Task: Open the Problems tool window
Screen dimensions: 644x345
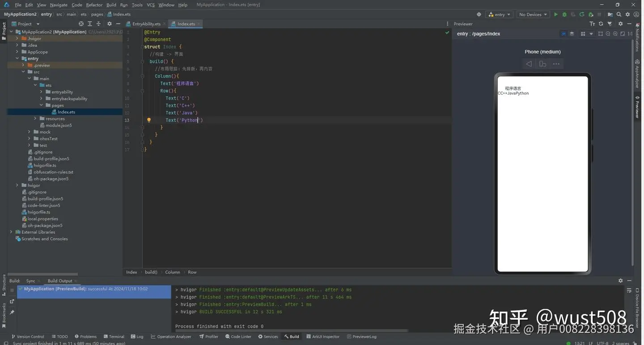Action: pos(85,337)
